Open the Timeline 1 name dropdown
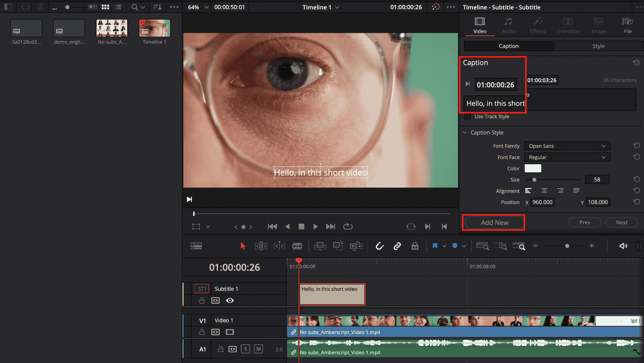Image resolution: width=644 pixels, height=363 pixels. coord(337,7)
